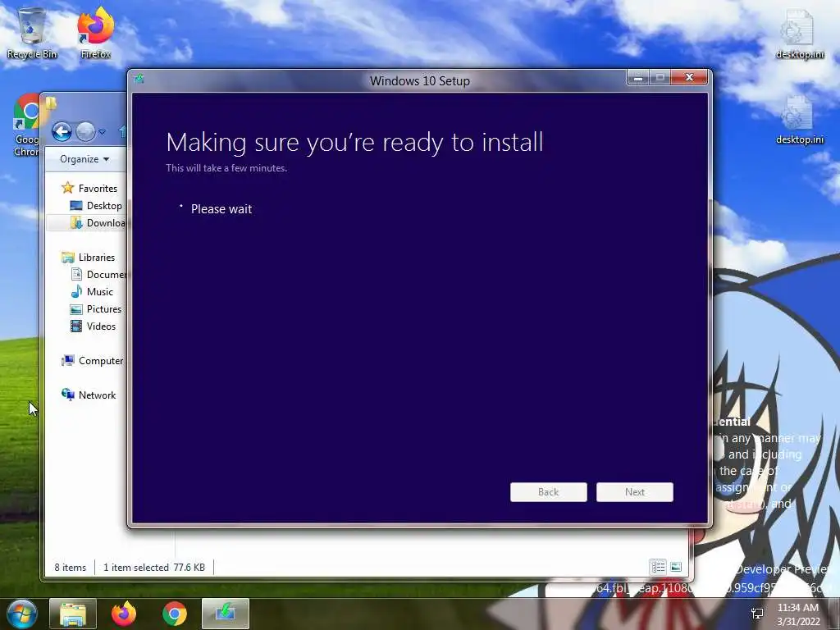Click the Windows 10 Setup title bar icon
This screenshot has height=630, width=840.
tap(139, 80)
